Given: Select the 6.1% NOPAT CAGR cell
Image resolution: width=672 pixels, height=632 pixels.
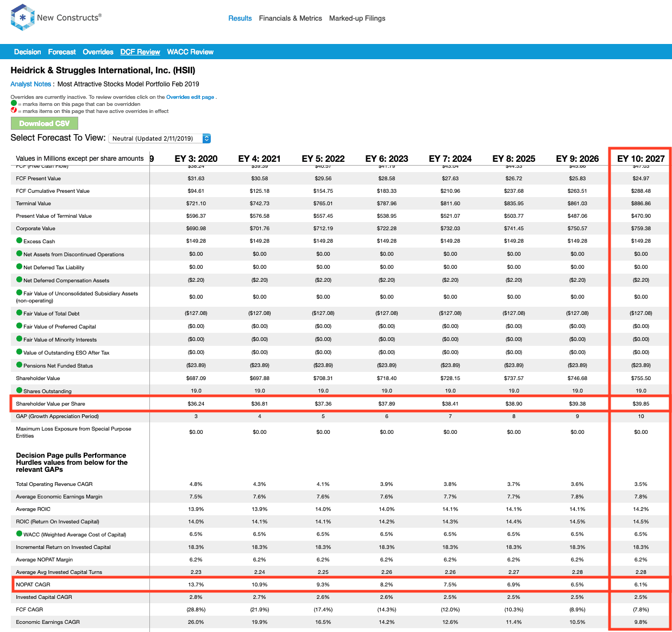Looking at the screenshot, I should pos(641,585).
